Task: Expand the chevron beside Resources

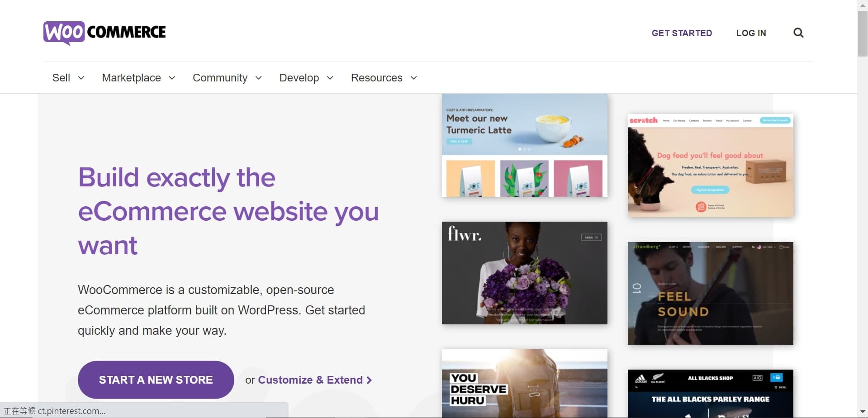Action: (413, 78)
